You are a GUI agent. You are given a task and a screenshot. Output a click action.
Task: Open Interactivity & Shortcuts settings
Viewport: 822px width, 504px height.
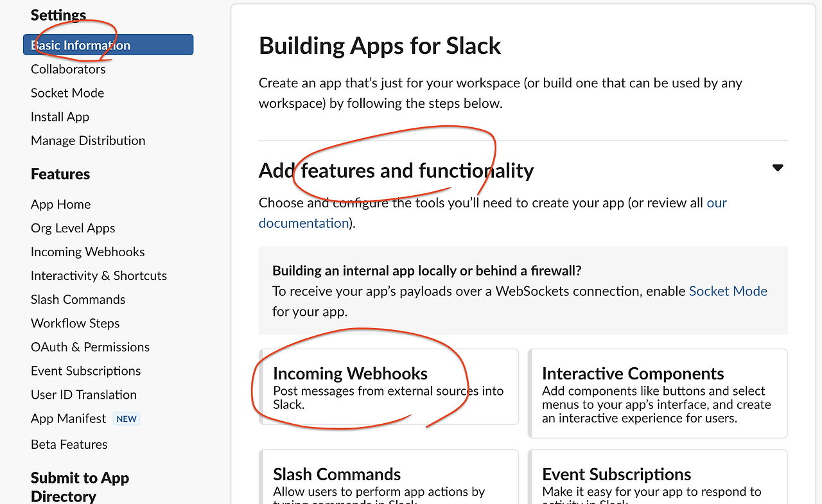[x=98, y=275]
